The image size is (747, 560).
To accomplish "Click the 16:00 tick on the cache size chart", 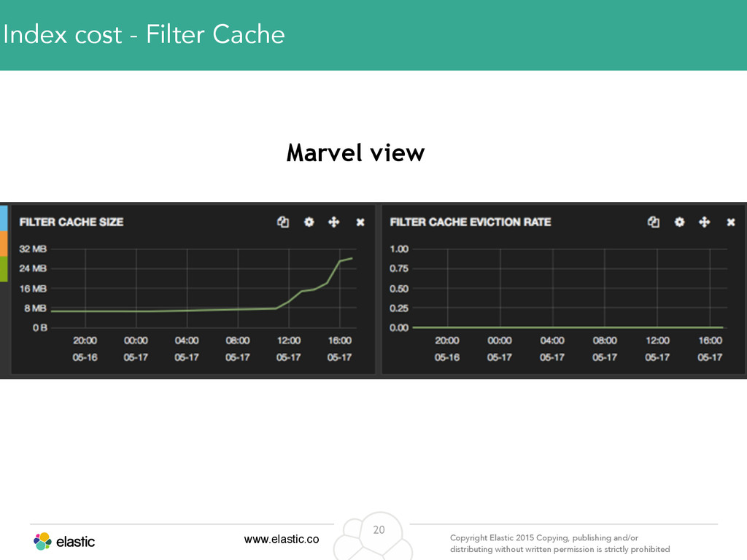I will pyautogui.click(x=340, y=341).
